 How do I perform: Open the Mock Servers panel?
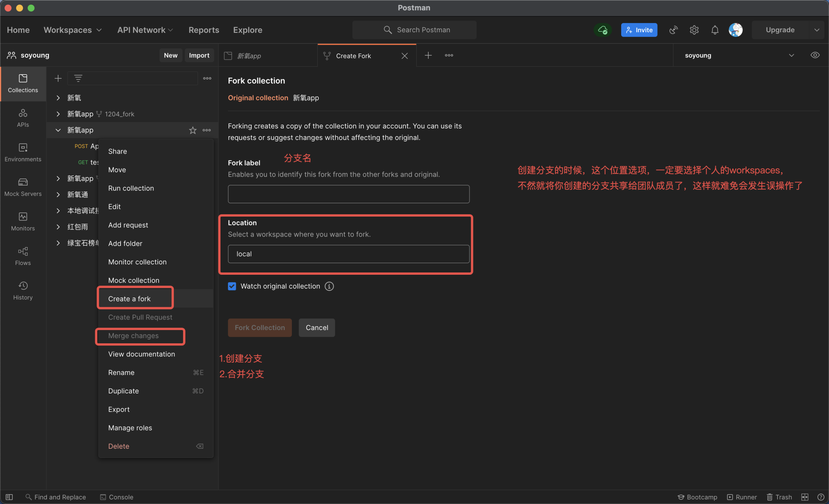click(x=23, y=187)
